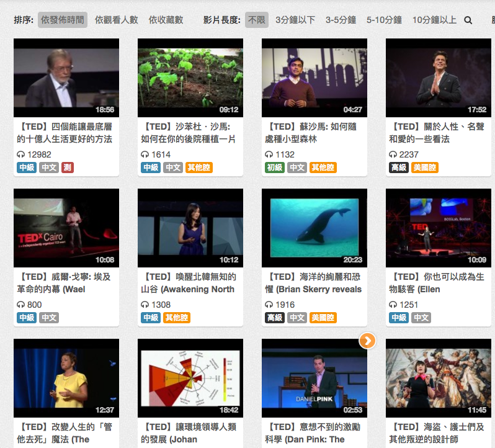This screenshot has height=448, width=495.
Task: Click the search magnifier icon
Action: (x=468, y=20)
